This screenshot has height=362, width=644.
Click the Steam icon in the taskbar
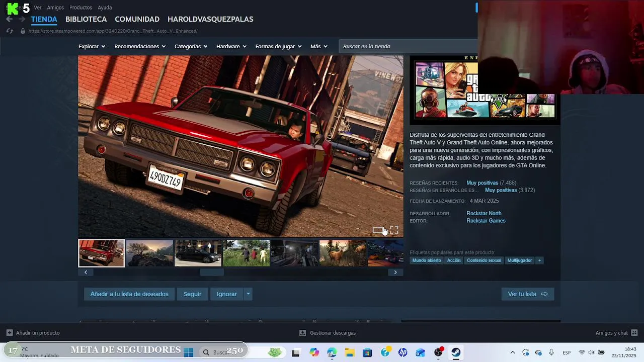(x=456, y=353)
